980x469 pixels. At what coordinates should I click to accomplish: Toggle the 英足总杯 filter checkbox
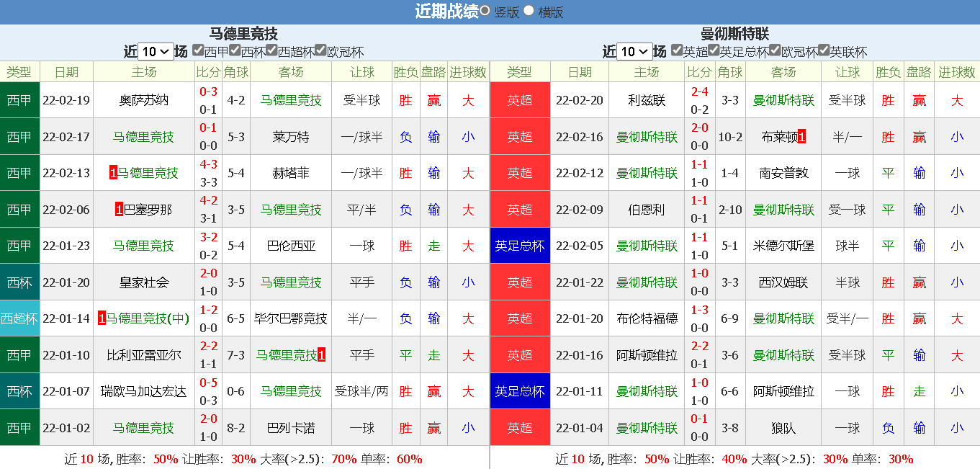(714, 50)
